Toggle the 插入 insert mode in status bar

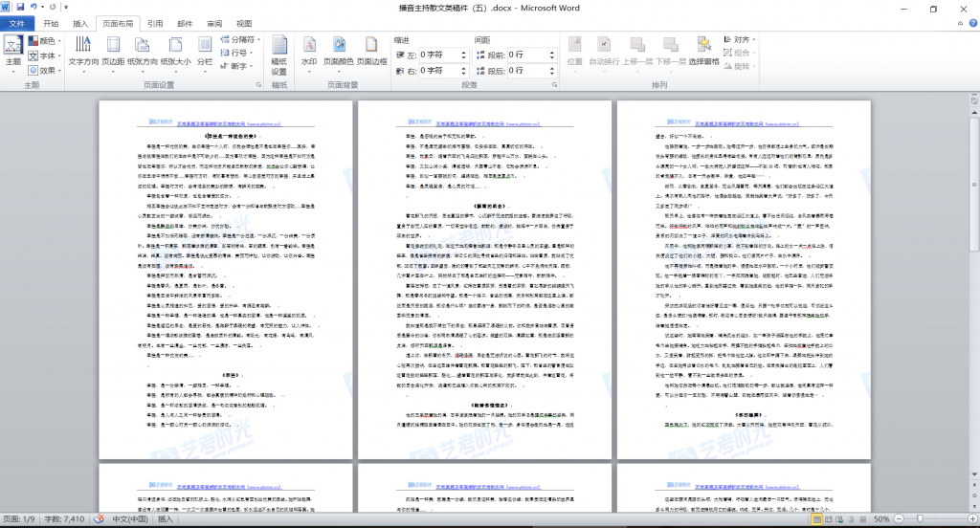pyautogui.click(x=167, y=519)
